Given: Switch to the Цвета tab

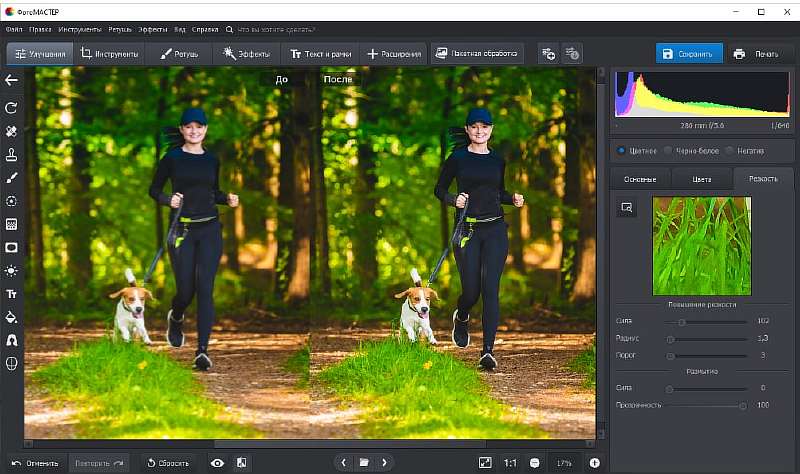Looking at the screenshot, I should pyautogui.click(x=702, y=179).
